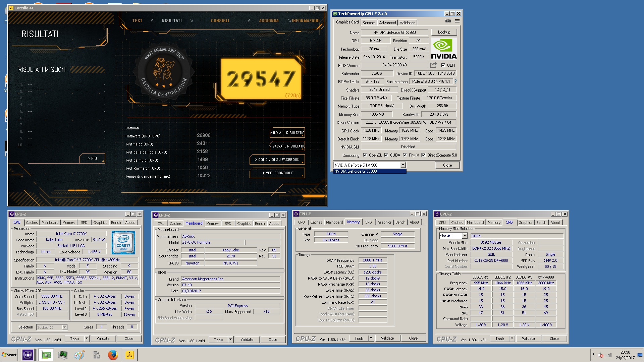Open About tab in CPU-Z SPD window
Viewport: 644px width, 362px height.
pos(555,223)
